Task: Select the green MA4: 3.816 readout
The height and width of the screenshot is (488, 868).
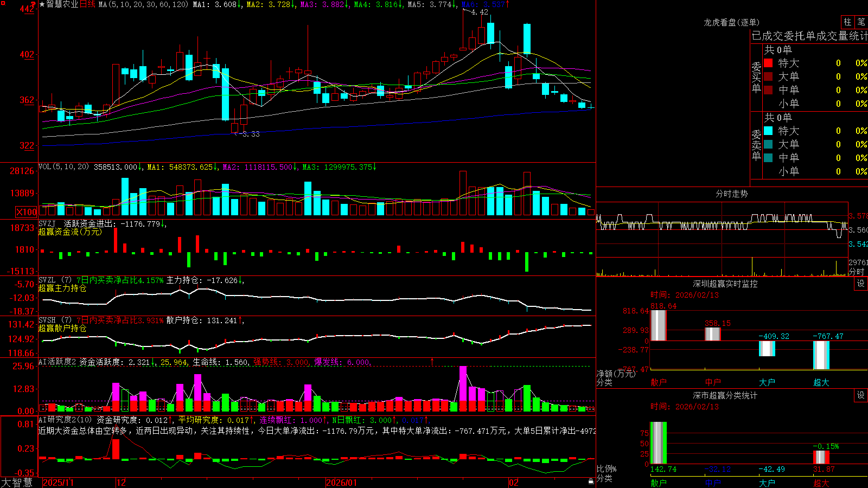Action: (378, 4)
